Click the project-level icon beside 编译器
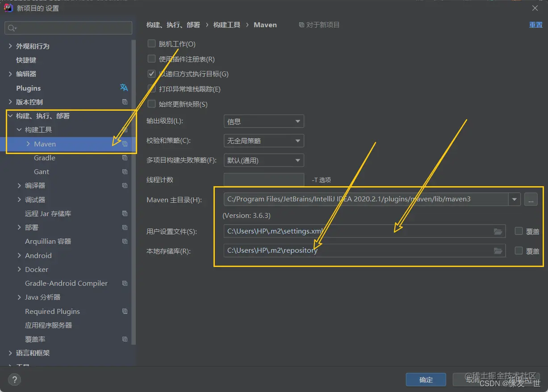The image size is (548, 392). [125, 185]
